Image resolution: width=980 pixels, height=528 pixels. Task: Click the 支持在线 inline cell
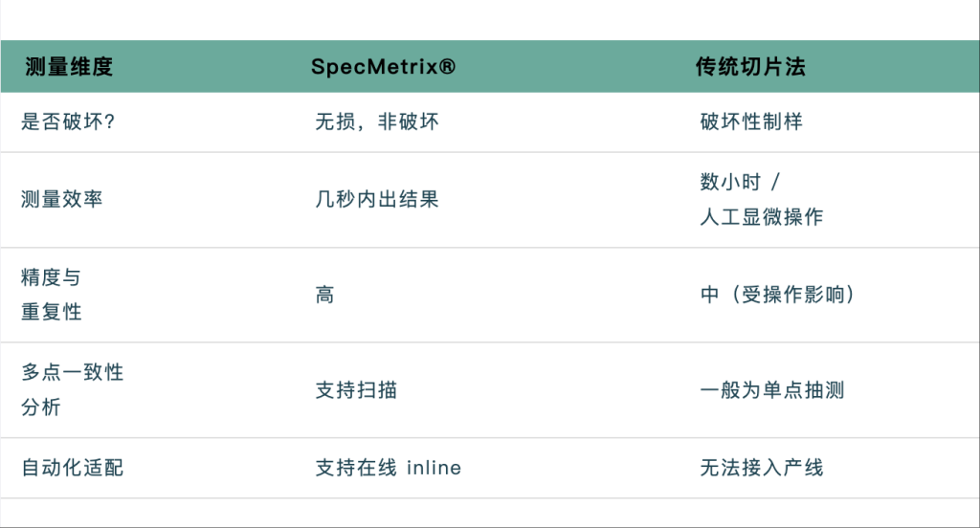[x=389, y=468]
